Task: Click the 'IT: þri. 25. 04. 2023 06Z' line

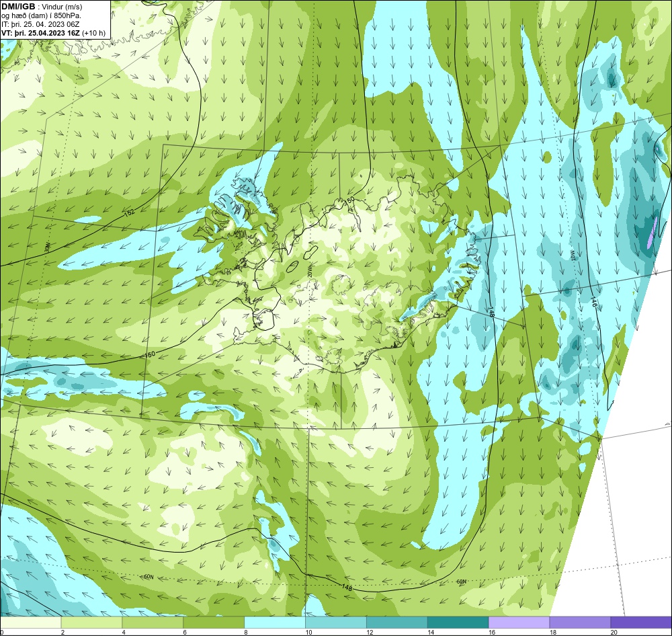Action: [x=40, y=24]
